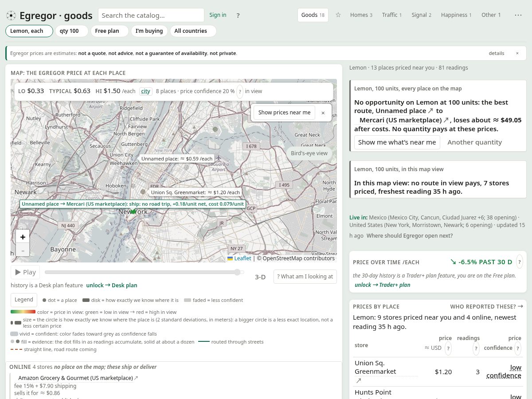
Task: Open the Other tab
Action: 491,15
